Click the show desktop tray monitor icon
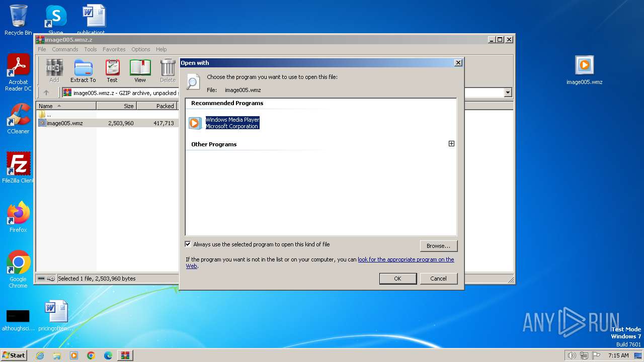 tap(638, 355)
